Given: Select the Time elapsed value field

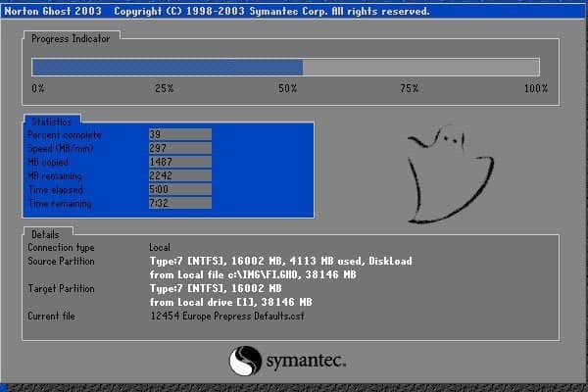Looking at the screenshot, I should pyautogui.click(x=178, y=189).
